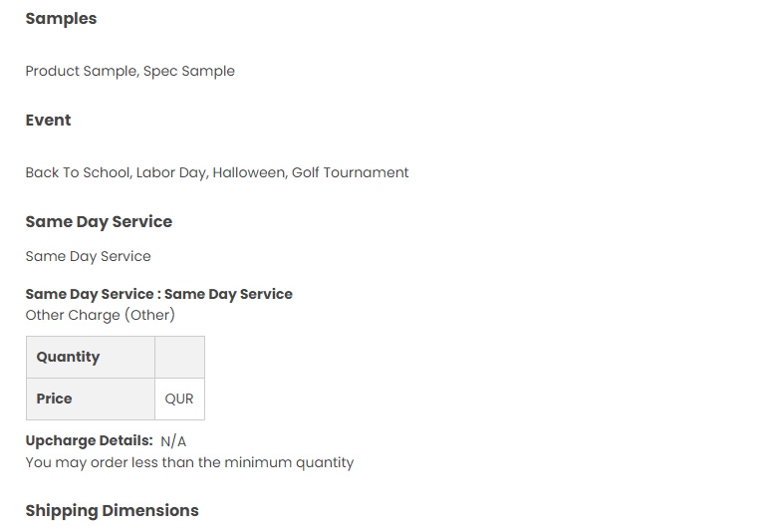Click the Upcharge Details label

point(89,440)
